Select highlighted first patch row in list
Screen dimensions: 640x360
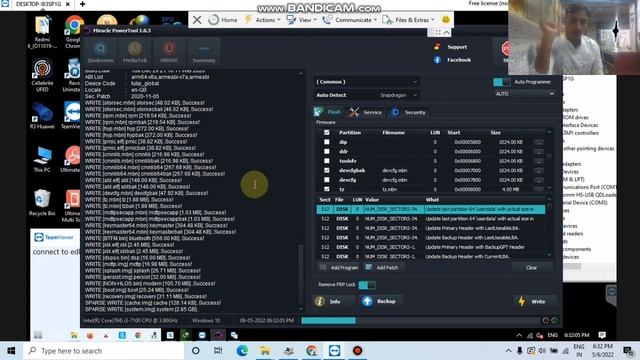point(431,209)
